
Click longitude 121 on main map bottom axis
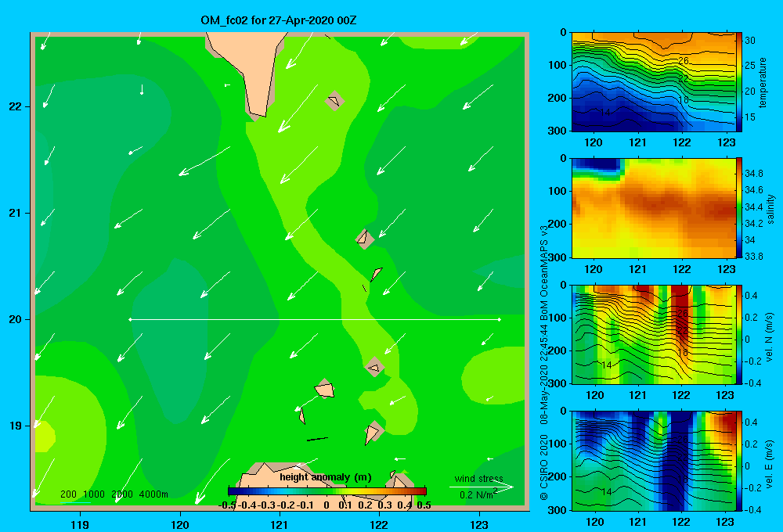tap(280, 524)
